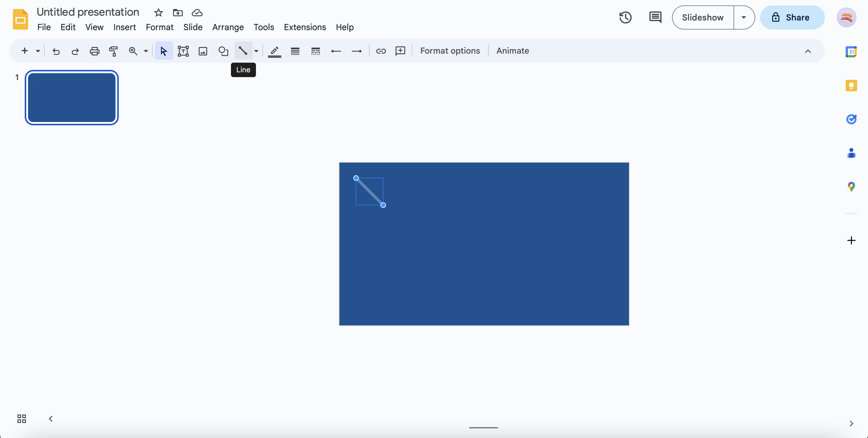The height and width of the screenshot is (438, 868).
Task: Open the Arrange menu
Action: pyautogui.click(x=228, y=27)
